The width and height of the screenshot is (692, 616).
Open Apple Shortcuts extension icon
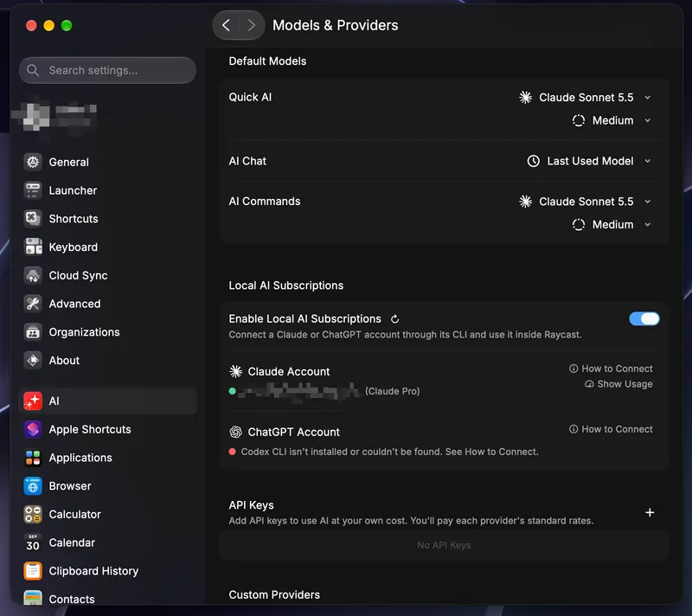tap(33, 429)
